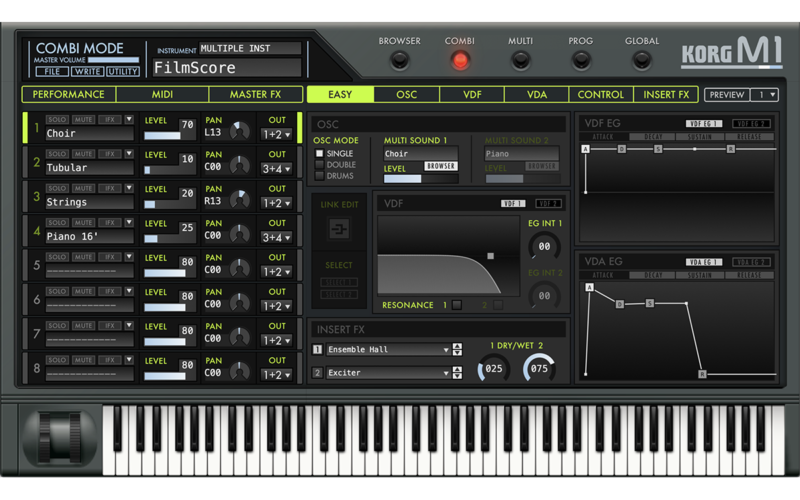The image size is (800, 500).
Task: Turn pan knob for timbre 7
Action: click(x=239, y=337)
